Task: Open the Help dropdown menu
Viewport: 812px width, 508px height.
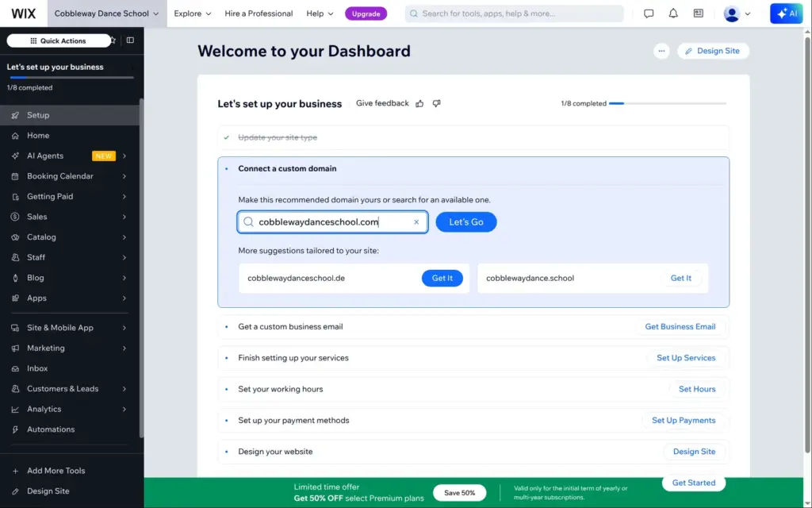Action: [320, 13]
